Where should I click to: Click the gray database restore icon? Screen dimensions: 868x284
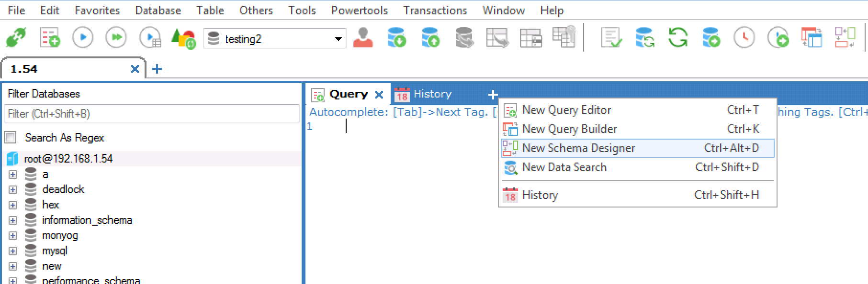coord(464,38)
